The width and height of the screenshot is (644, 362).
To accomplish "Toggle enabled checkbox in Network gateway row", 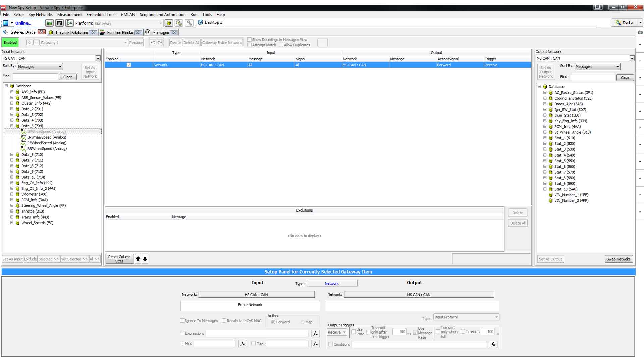I will click(129, 65).
